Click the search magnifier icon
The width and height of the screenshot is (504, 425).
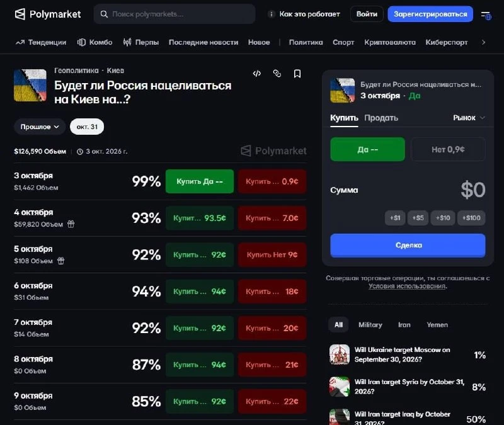(104, 14)
